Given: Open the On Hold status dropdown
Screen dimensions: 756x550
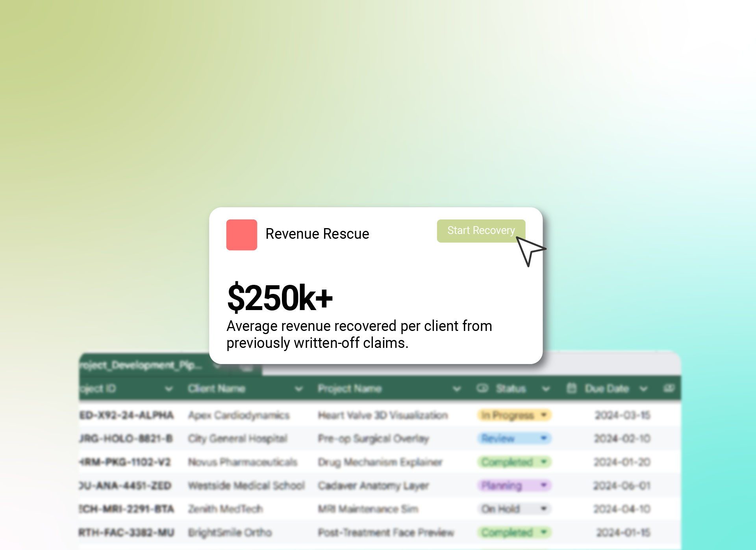Looking at the screenshot, I should pos(544,509).
